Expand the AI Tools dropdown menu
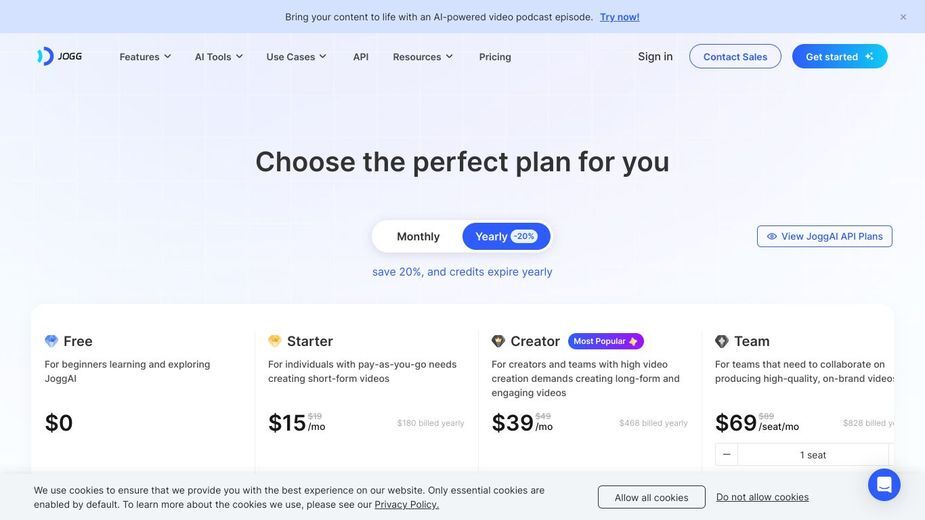 pos(219,57)
